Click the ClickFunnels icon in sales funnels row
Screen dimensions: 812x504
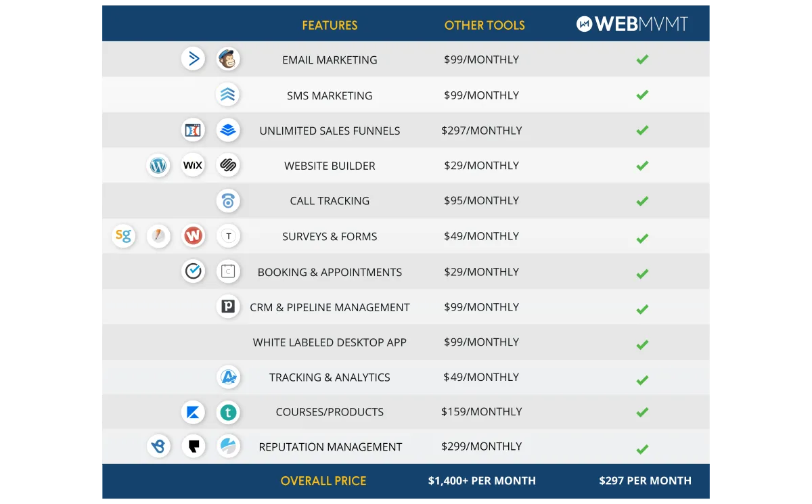click(x=193, y=131)
